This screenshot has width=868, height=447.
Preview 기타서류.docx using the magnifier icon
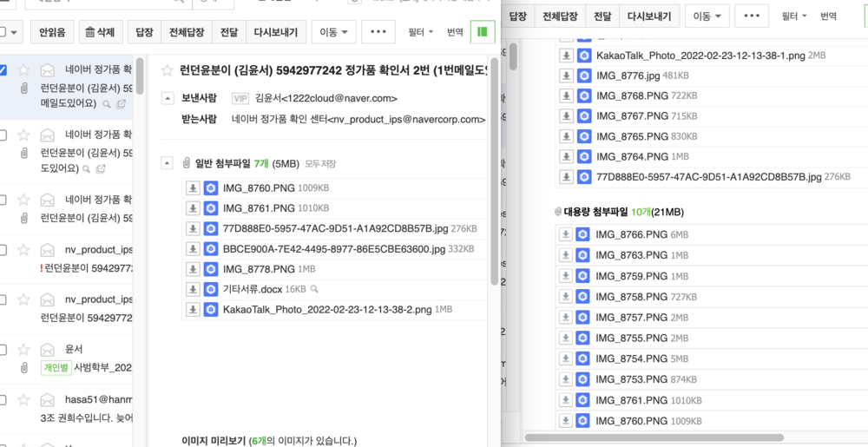click(x=314, y=289)
